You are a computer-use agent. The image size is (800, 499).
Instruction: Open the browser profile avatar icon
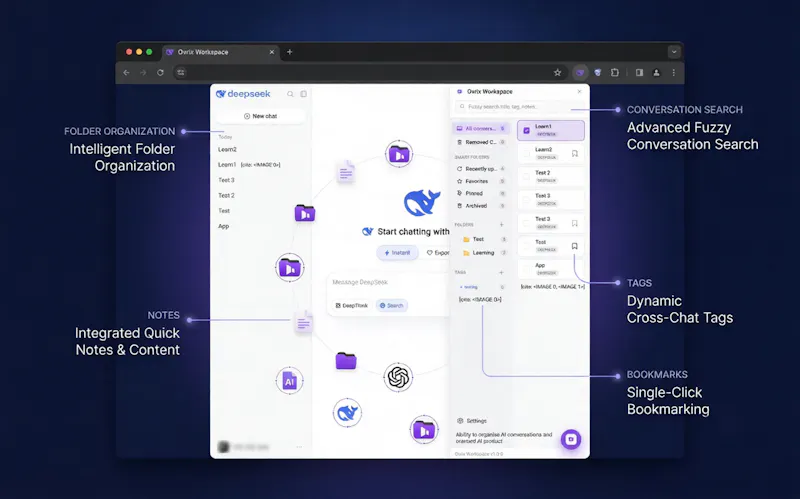[x=656, y=72]
